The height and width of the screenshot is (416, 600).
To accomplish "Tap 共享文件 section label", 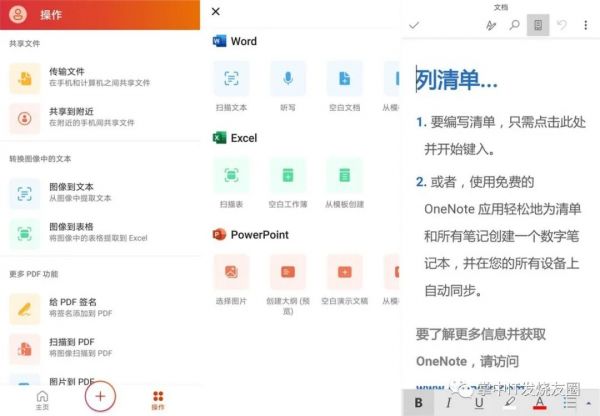I will pos(24,44).
